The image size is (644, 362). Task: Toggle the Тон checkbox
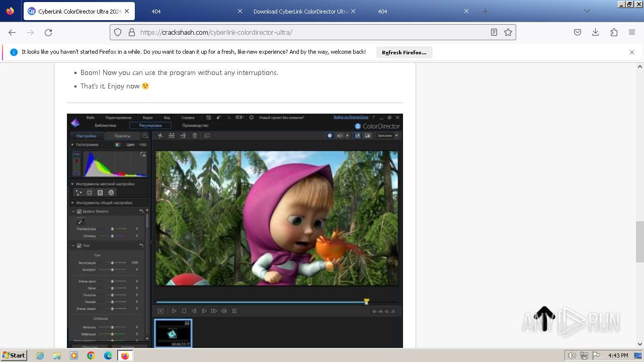pyautogui.click(x=79, y=246)
